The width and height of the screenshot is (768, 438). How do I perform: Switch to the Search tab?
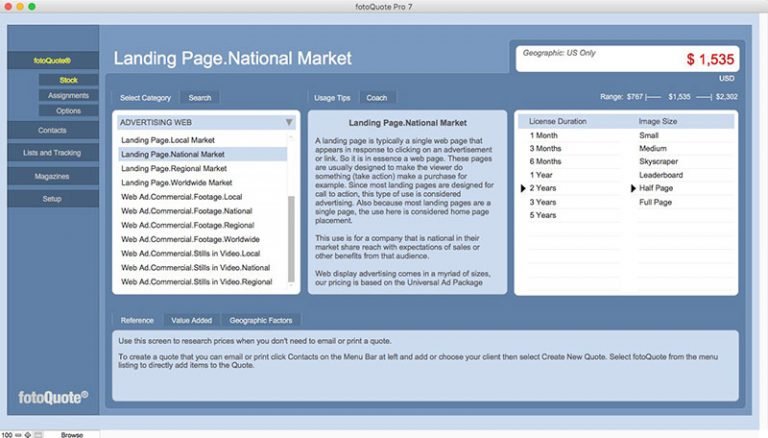tap(200, 97)
